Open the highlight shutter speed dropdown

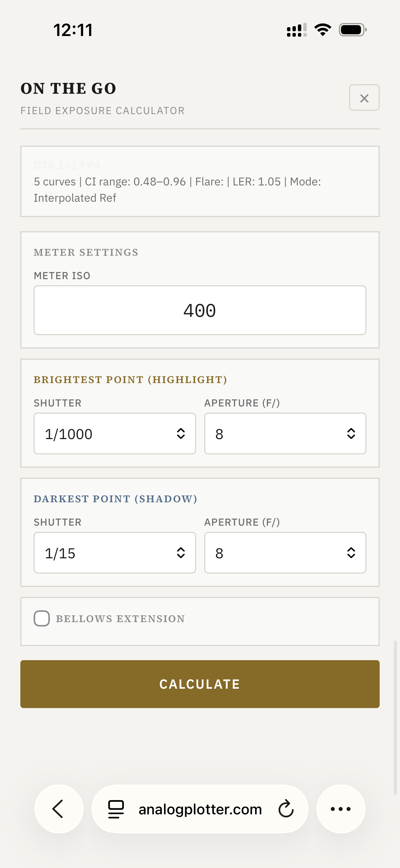click(115, 434)
